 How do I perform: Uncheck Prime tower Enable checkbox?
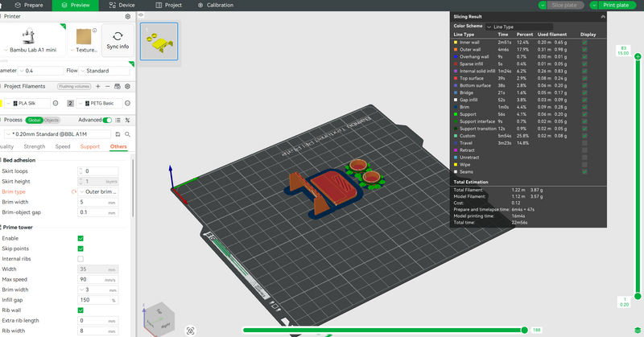point(80,239)
